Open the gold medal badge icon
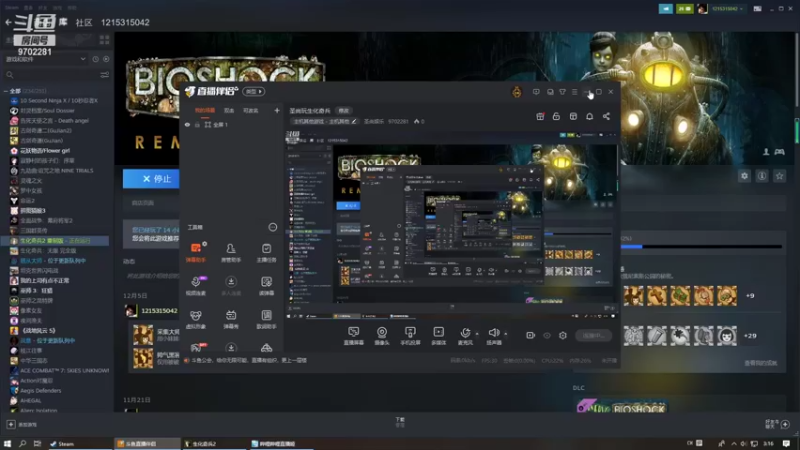Image resolution: width=800 pixels, height=450 pixels. pos(517,92)
